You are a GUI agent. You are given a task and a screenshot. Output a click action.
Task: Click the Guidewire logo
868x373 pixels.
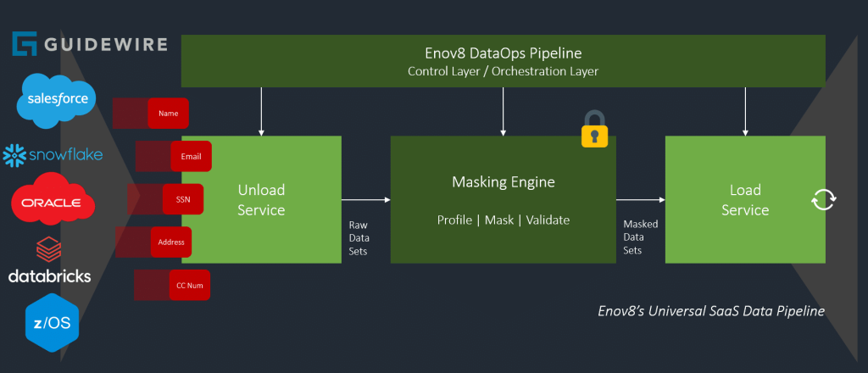click(x=89, y=45)
